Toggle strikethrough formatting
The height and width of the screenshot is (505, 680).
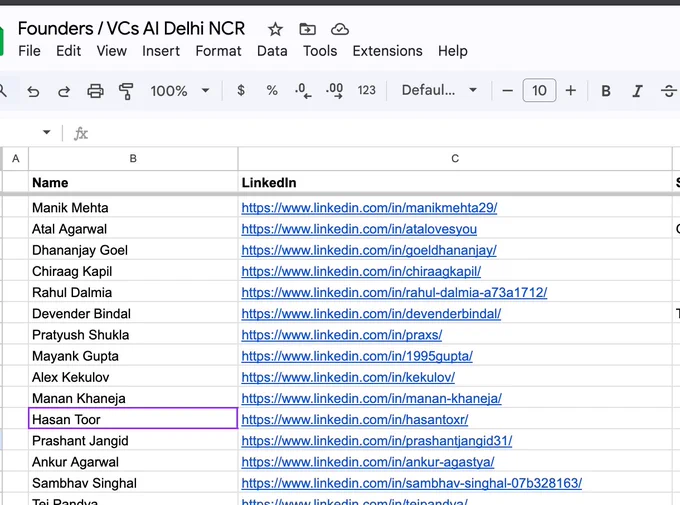click(x=668, y=91)
